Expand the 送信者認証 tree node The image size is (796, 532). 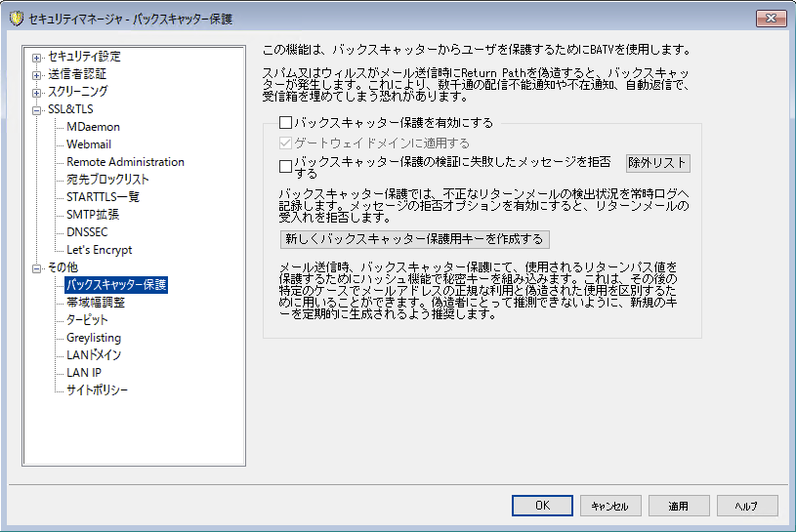[x=36, y=75]
